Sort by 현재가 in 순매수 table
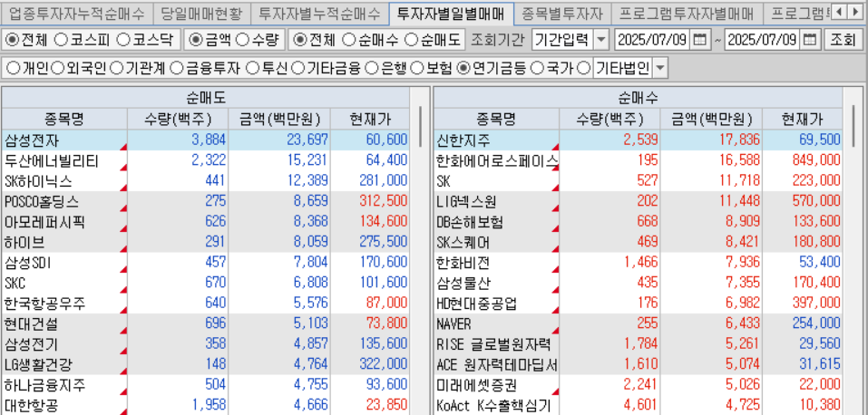The width and height of the screenshot is (868, 415). coord(802,119)
